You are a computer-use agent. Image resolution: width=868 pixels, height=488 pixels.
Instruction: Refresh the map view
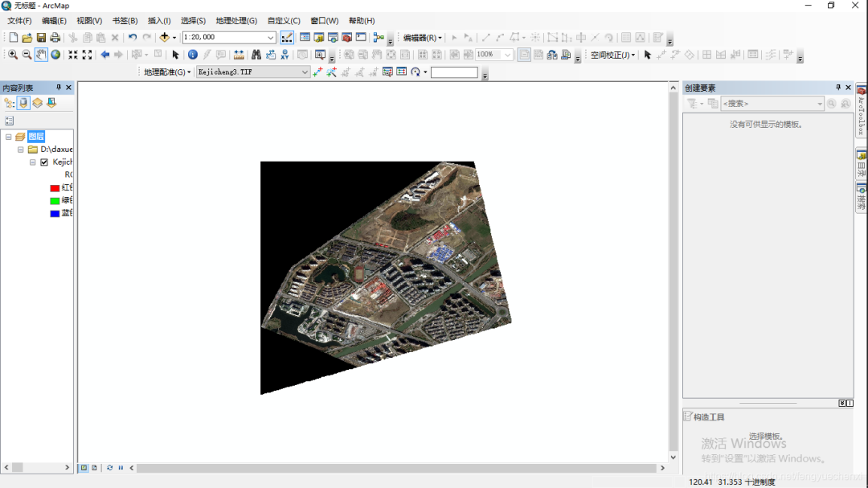click(109, 468)
